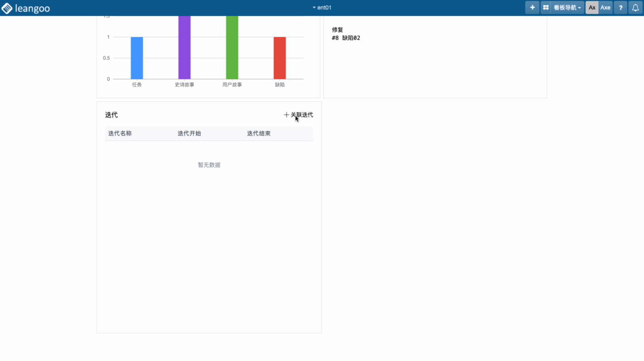
Task: Open the Axe username menu
Action: [605, 8]
